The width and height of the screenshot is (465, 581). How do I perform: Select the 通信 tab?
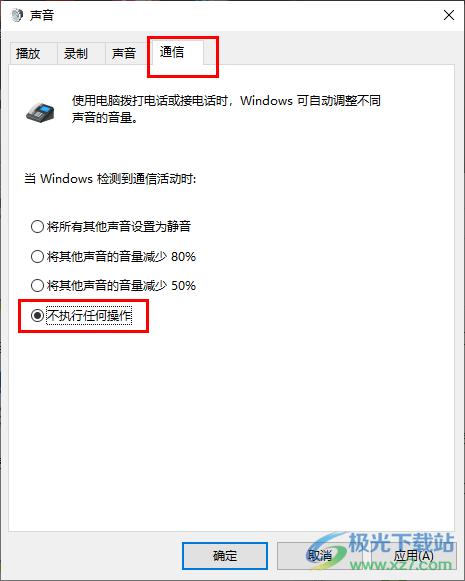click(172, 52)
